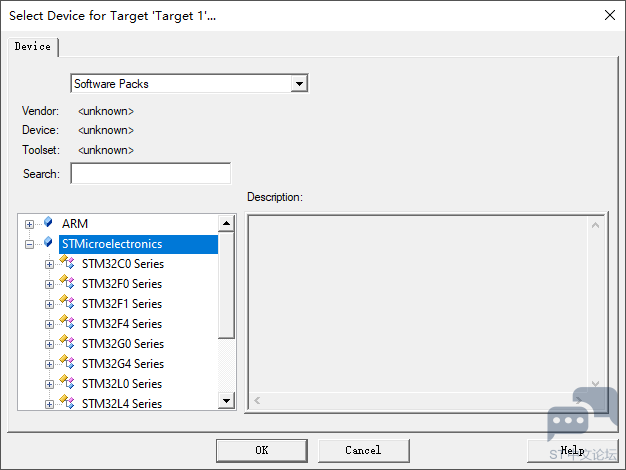626x470 pixels.
Task: Select STM32F0 Series tree row
Action: coord(122,284)
